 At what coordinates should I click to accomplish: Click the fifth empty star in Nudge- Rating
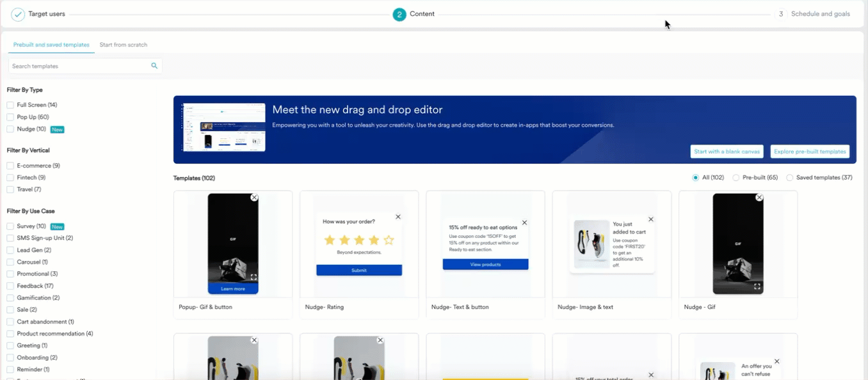click(389, 241)
